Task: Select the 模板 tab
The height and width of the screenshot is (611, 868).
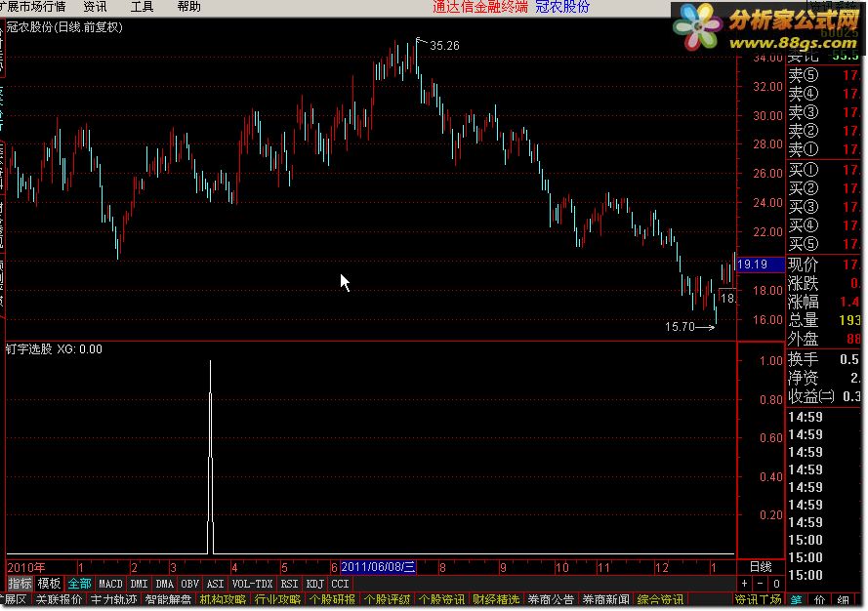Action: tap(49, 584)
